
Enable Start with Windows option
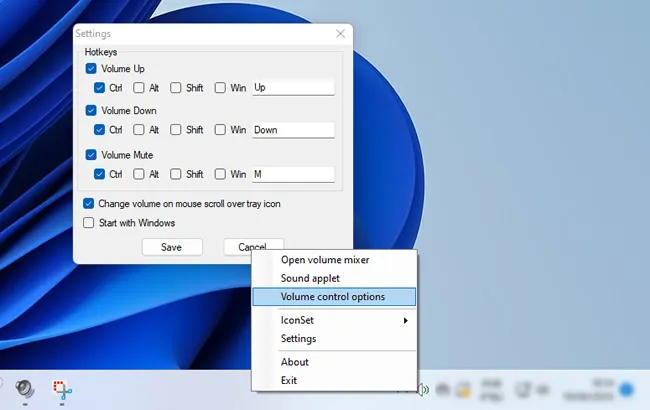(88, 223)
